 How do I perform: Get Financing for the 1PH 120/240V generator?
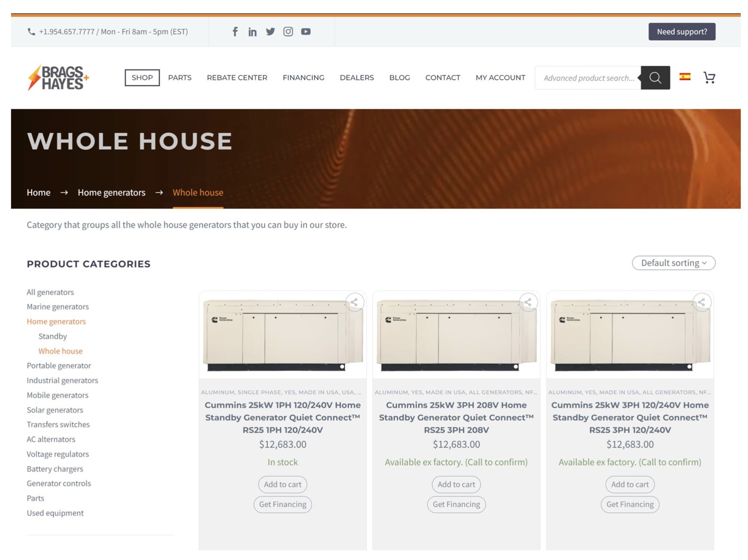pos(282,504)
